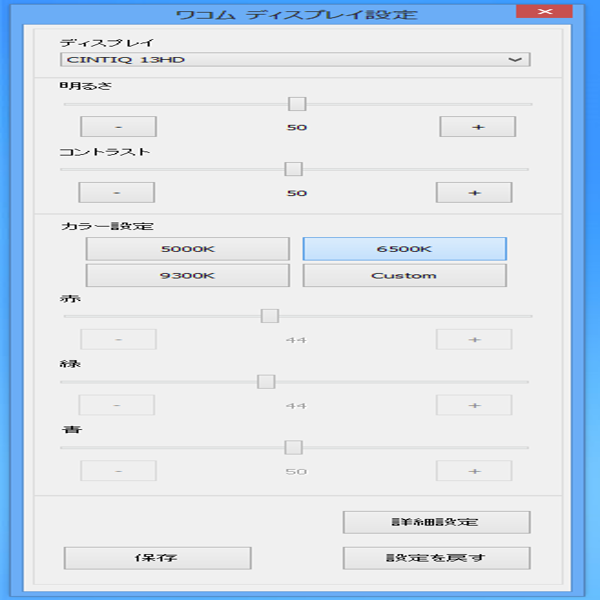Click the カラー設定 section label

pyautogui.click(x=107, y=226)
